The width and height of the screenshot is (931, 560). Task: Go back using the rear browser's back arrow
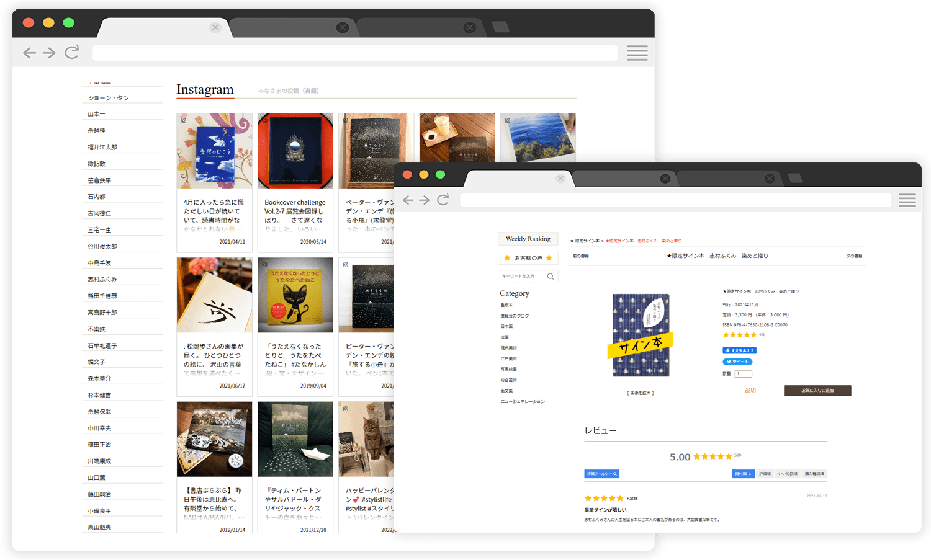pyautogui.click(x=29, y=53)
